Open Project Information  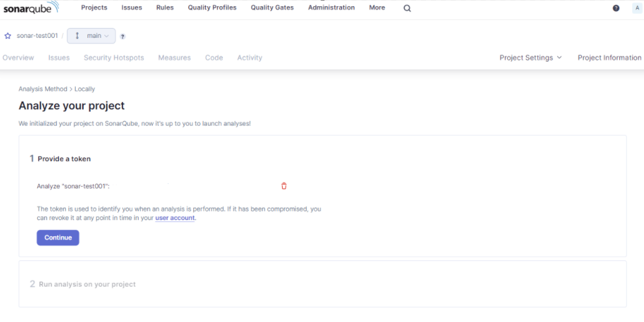click(609, 58)
